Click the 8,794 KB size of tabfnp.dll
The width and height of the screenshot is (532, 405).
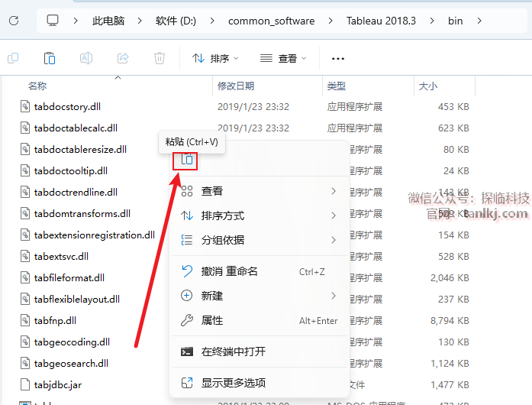pyautogui.click(x=450, y=321)
